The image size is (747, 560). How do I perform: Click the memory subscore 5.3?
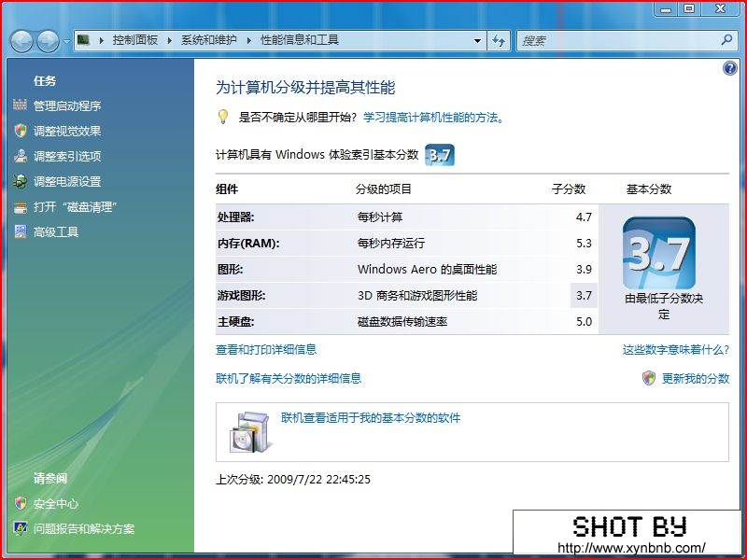[584, 244]
